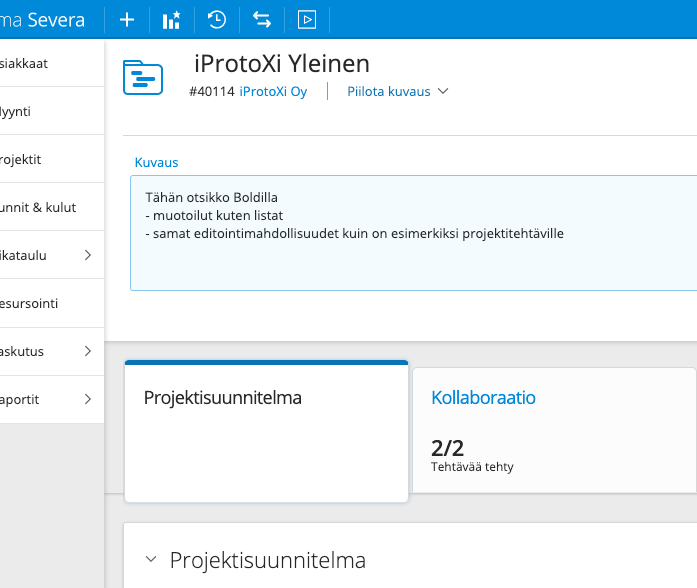The width and height of the screenshot is (697, 588).
Task: Click project number #40114
Action: 212,91
